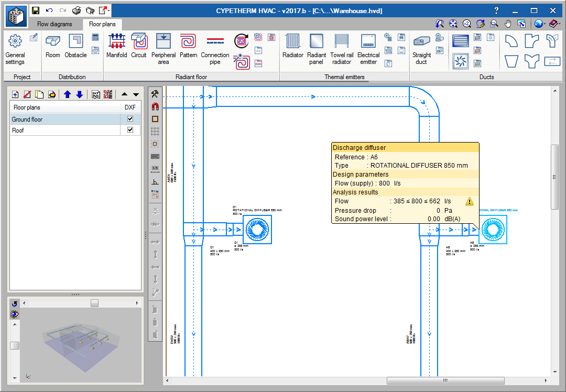Choose the Circuit radiant floor tool
566x392 pixels.
click(139, 46)
